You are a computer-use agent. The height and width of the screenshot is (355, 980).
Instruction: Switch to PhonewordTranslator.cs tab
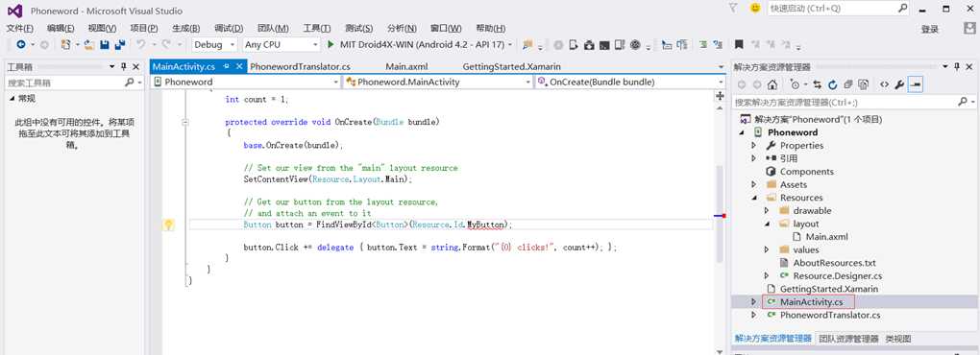300,67
